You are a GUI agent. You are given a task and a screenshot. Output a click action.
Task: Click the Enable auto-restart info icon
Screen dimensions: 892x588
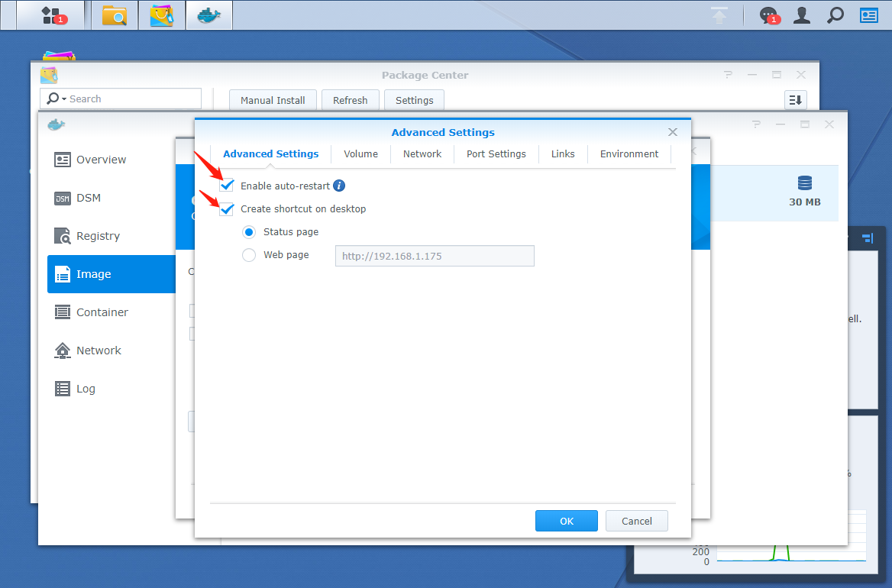point(339,186)
